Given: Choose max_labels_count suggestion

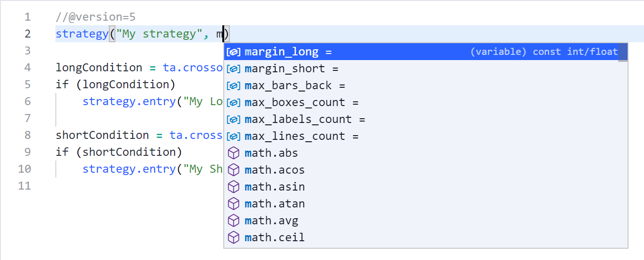Looking at the screenshot, I should (425, 119).
